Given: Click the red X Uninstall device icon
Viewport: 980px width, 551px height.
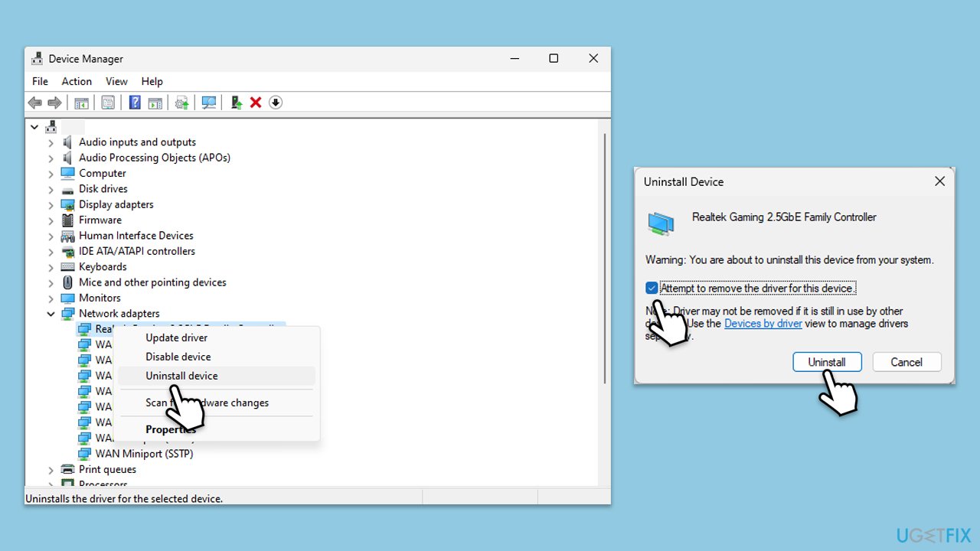Looking at the screenshot, I should 256,103.
